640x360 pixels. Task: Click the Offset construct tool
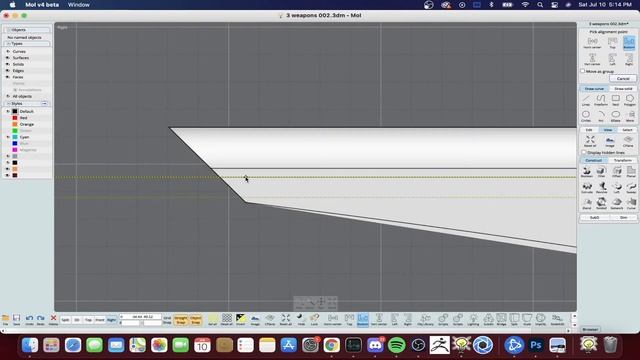click(616, 172)
